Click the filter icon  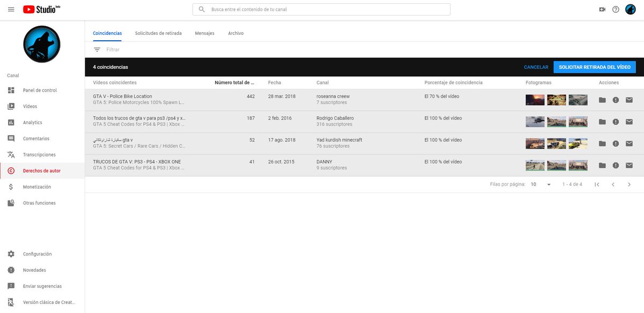click(97, 49)
